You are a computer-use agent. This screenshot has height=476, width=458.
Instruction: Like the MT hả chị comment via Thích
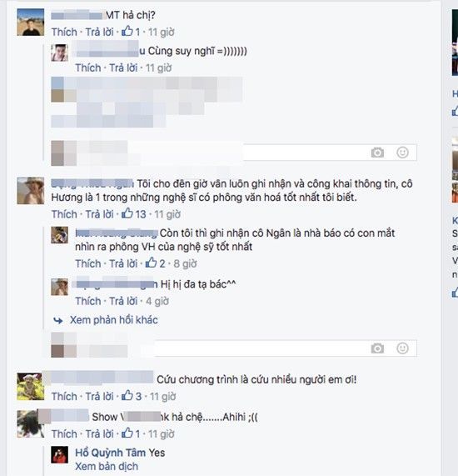click(x=64, y=32)
